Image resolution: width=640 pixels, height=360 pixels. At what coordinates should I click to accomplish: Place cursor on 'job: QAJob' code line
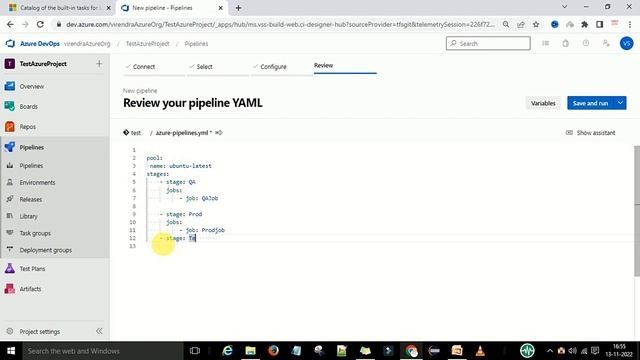click(202, 198)
